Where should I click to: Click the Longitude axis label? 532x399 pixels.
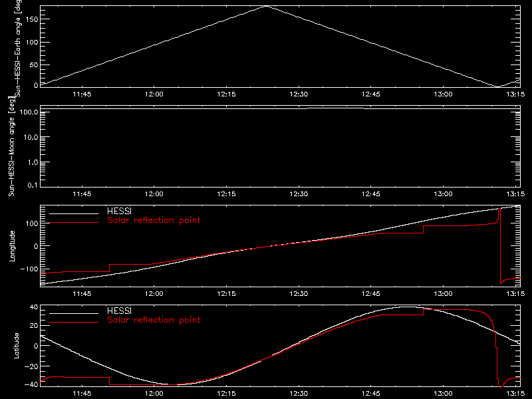click(x=12, y=246)
